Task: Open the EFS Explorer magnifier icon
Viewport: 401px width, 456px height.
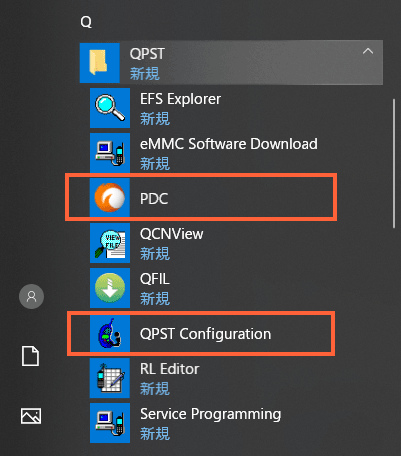Action: 110,108
